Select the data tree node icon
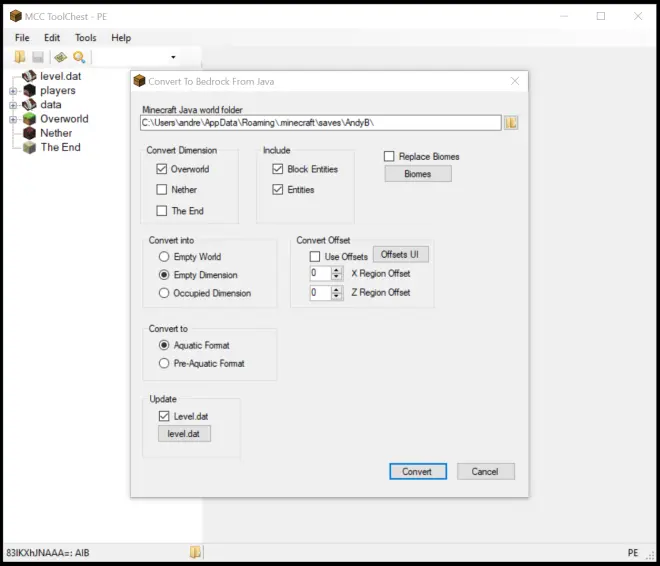The image size is (660, 566). pos(29,104)
